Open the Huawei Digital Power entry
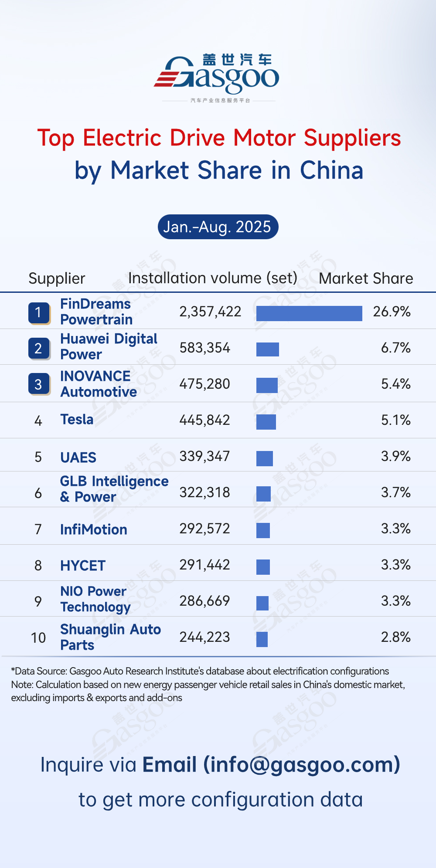Screen dimensions: 436x868 (109, 346)
